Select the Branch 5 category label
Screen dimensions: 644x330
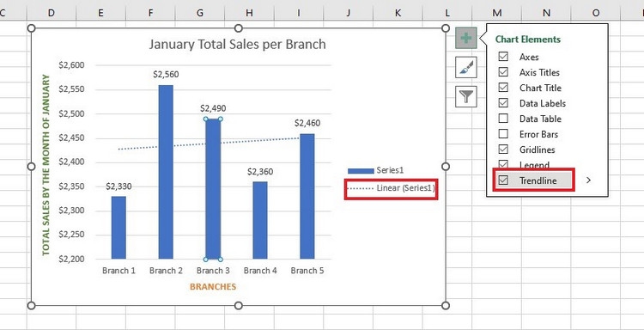coord(307,271)
